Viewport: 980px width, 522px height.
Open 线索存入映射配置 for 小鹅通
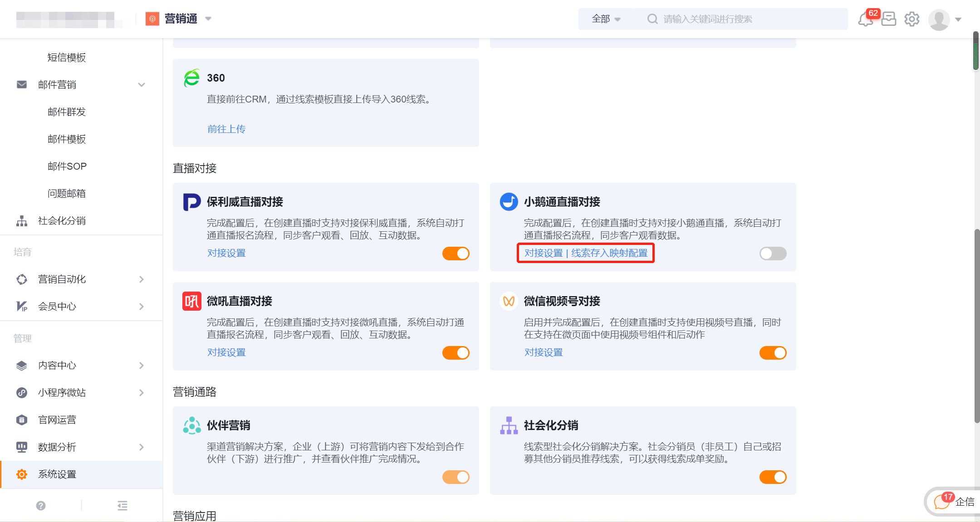[609, 253]
